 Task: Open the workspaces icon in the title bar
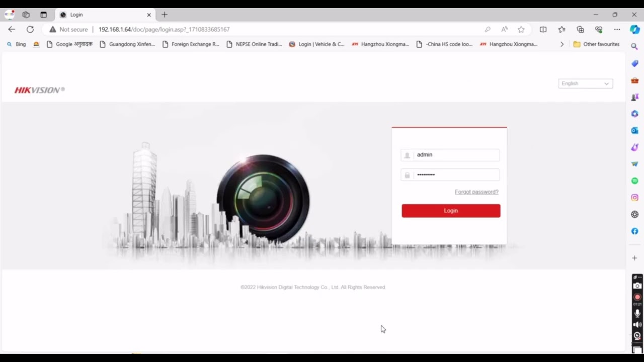(26, 15)
